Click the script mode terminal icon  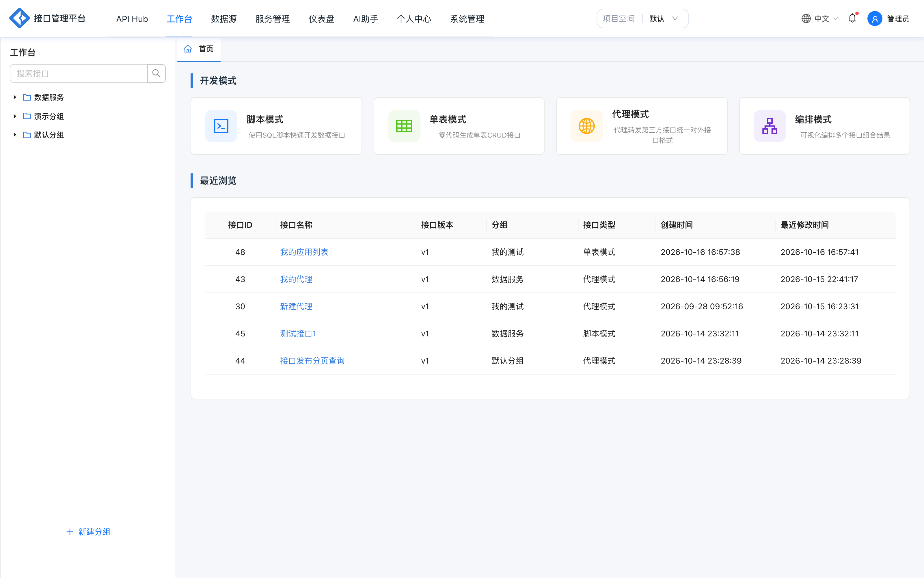[x=221, y=126]
